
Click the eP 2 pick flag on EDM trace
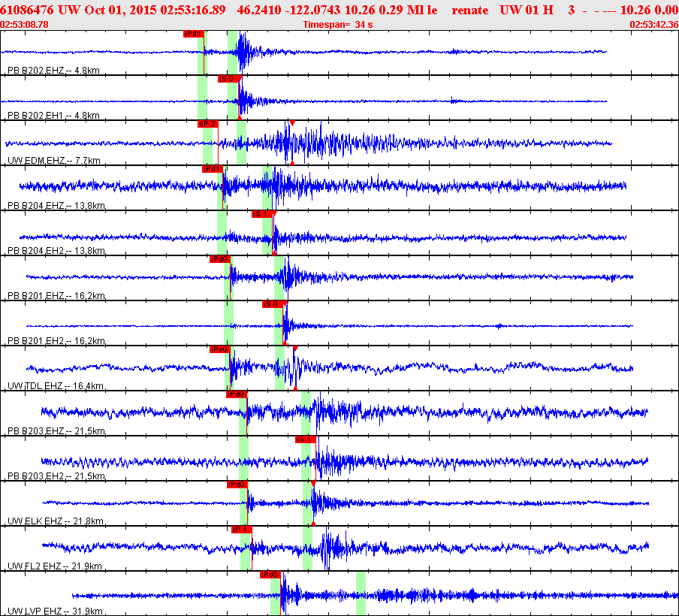pos(208,124)
